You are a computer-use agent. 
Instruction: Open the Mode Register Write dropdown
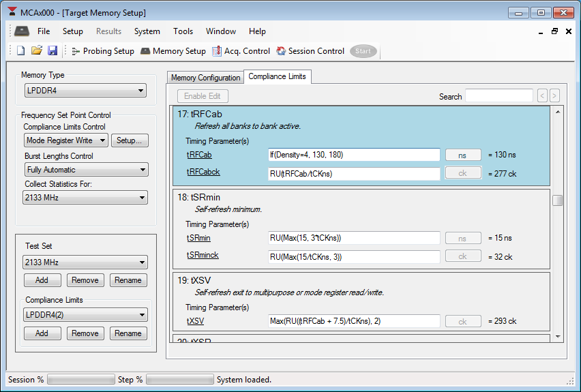tap(66, 140)
